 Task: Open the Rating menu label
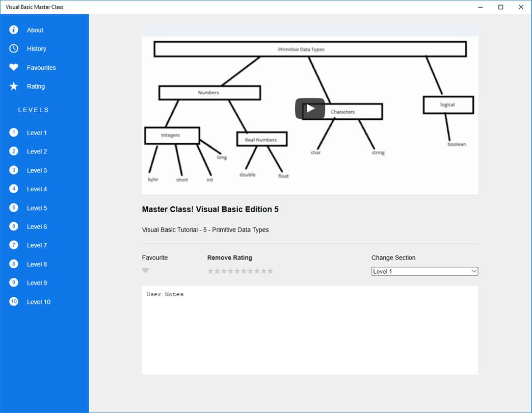pos(36,87)
